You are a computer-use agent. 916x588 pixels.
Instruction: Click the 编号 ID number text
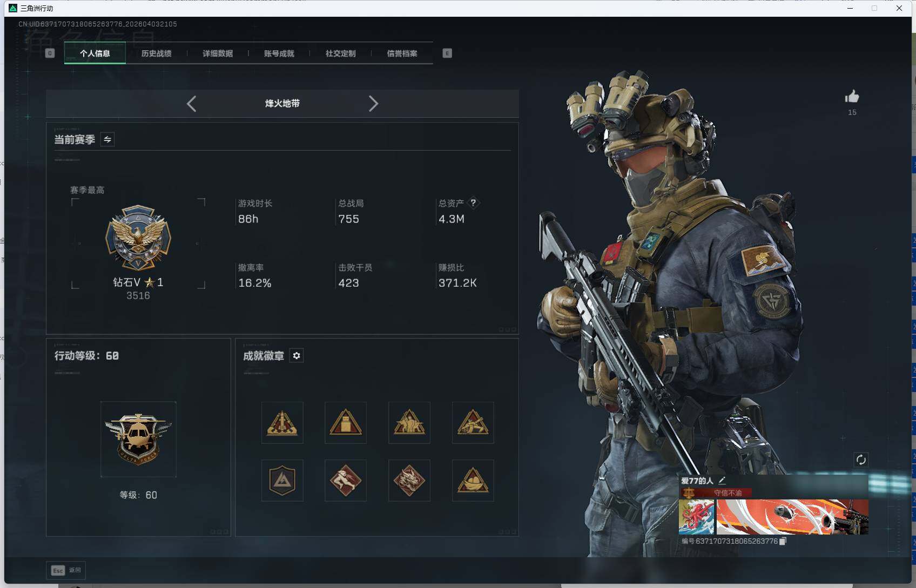(730, 541)
